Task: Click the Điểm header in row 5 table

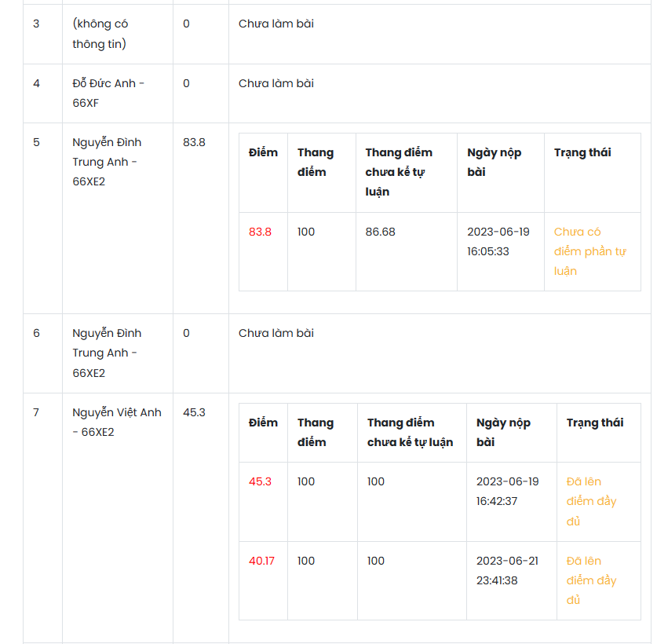Action: coord(263,152)
